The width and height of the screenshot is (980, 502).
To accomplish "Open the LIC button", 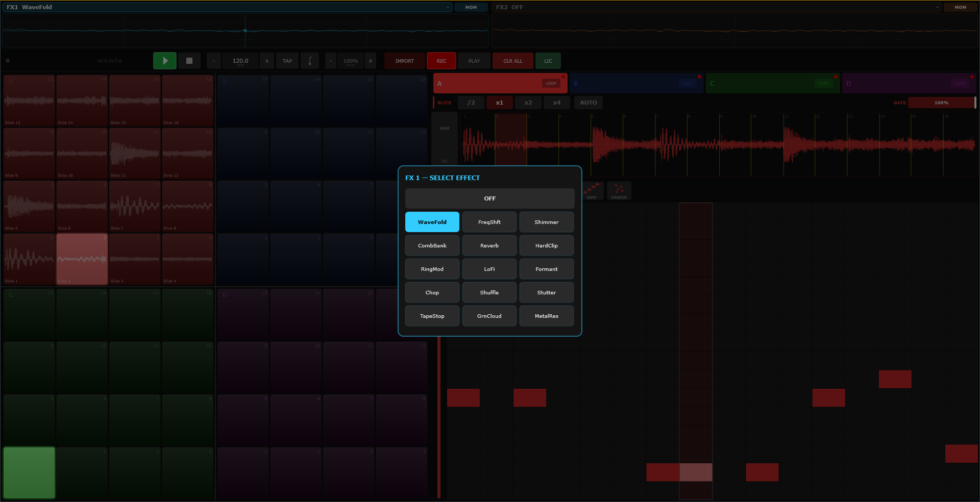I will tap(548, 61).
